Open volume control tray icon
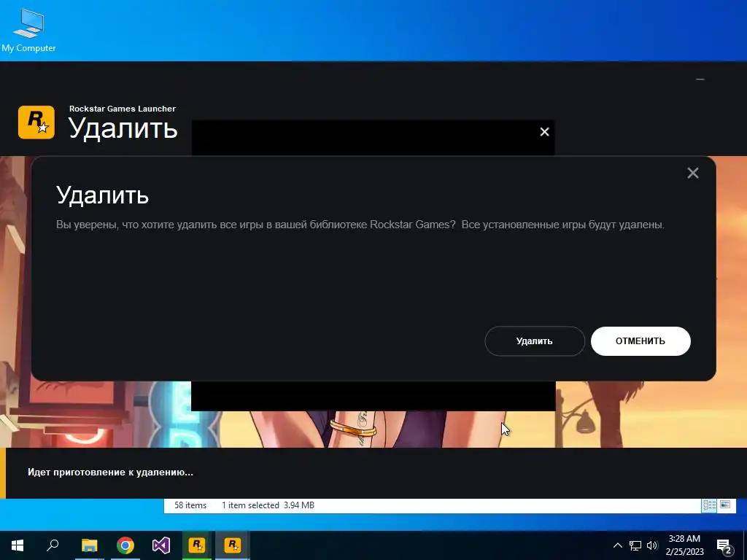 (x=652, y=545)
